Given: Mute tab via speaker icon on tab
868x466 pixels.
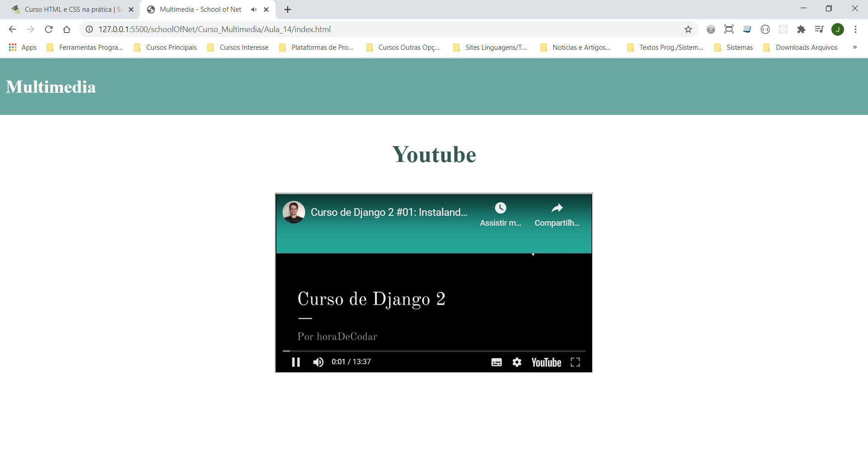Looking at the screenshot, I should pos(254,10).
